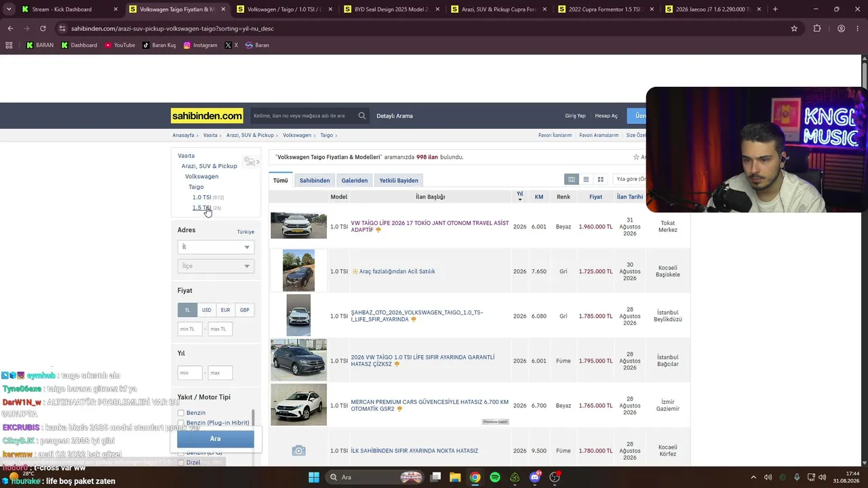Click the Hesap Aç link
Viewport: 868px width, 488px height.
point(606,116)
